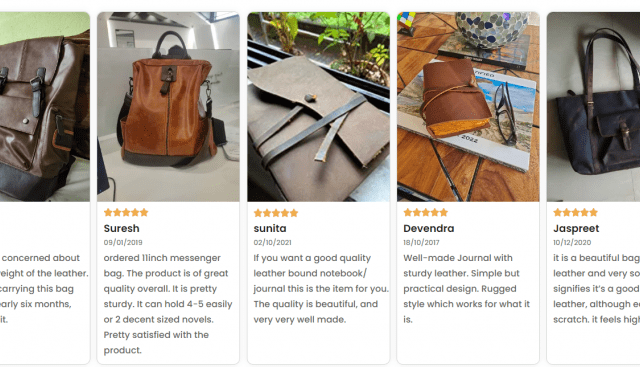Viewport: 640px width, 367px height.
Task: Click review date 18/10/2017
Action: point(421,242)
